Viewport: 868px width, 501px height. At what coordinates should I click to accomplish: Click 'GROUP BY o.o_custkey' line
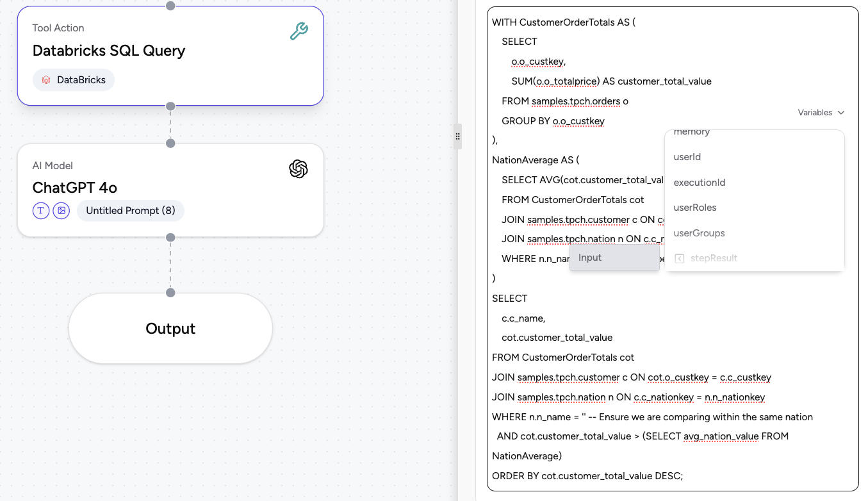click(553, 121)
